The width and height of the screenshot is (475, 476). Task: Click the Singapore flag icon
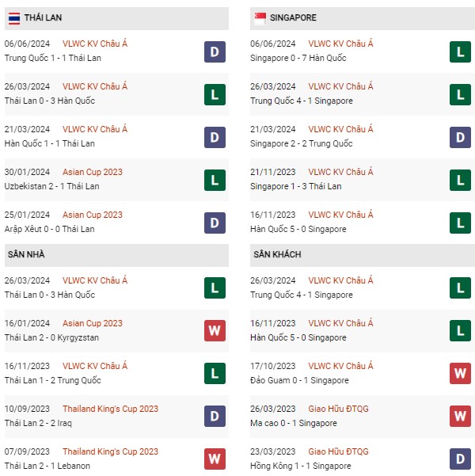[260, 17]
